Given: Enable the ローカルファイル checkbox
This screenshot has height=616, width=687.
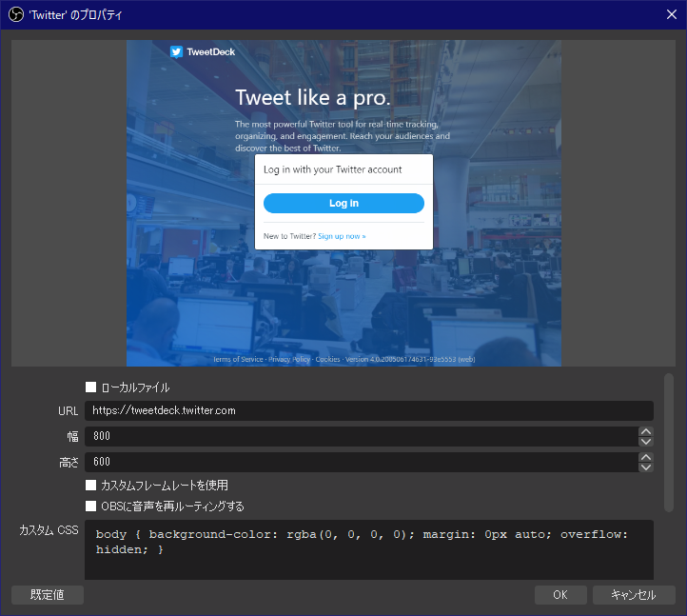Looking at the screenshot, I should point(90,387).
